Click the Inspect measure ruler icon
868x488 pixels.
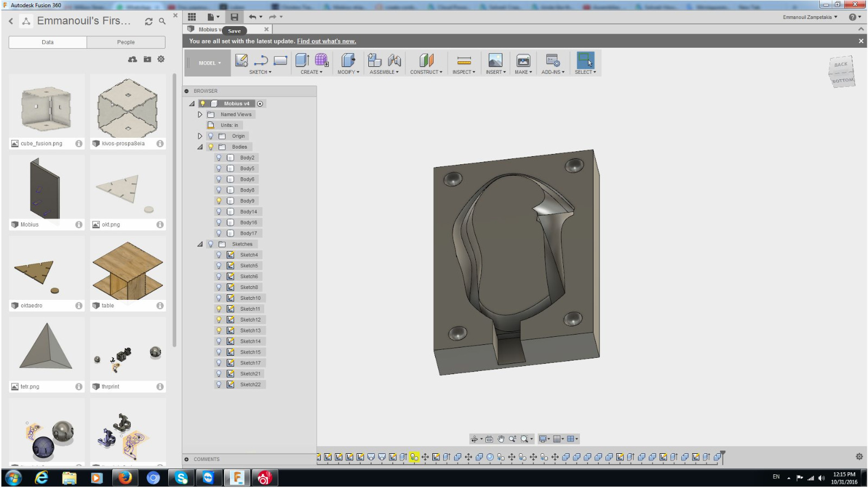pyautogui.click(x=464, y=60)
